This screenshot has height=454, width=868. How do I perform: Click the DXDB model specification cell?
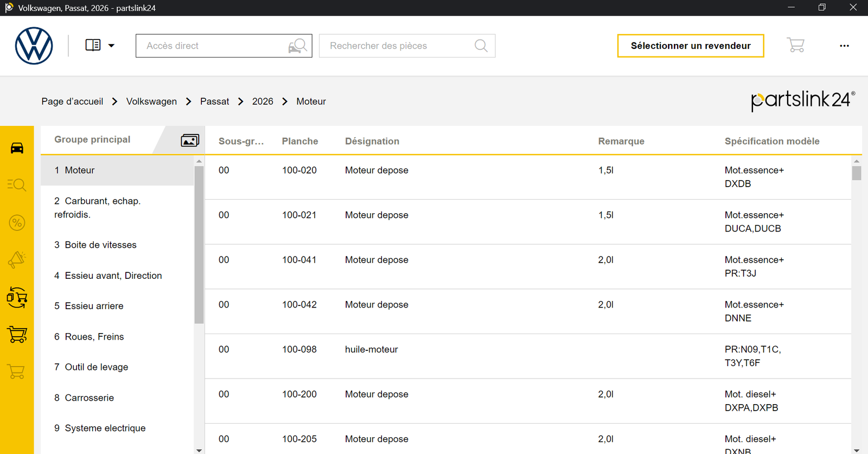pos(754,177)
